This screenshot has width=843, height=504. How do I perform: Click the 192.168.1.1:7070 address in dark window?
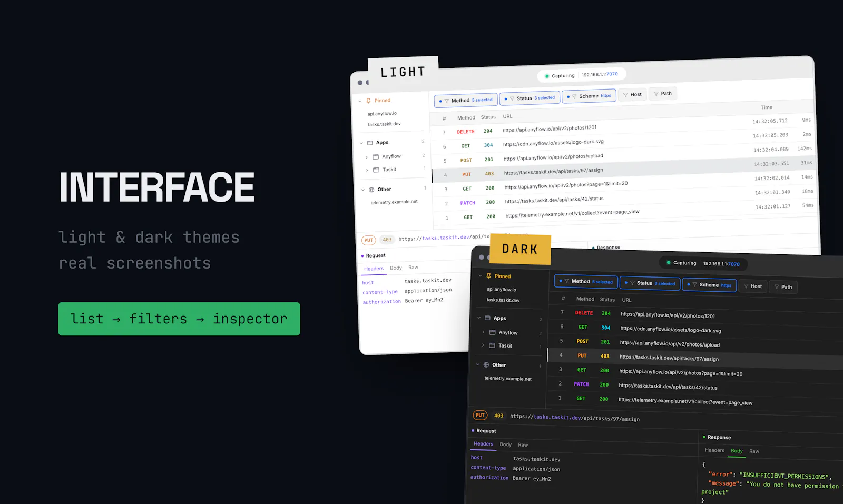click(721, 264)
